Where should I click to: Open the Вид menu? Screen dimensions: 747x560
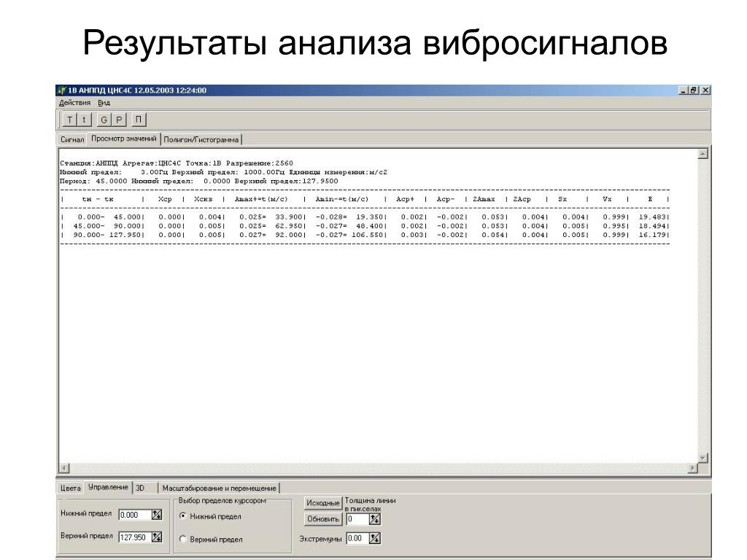(x=104, y=103)
